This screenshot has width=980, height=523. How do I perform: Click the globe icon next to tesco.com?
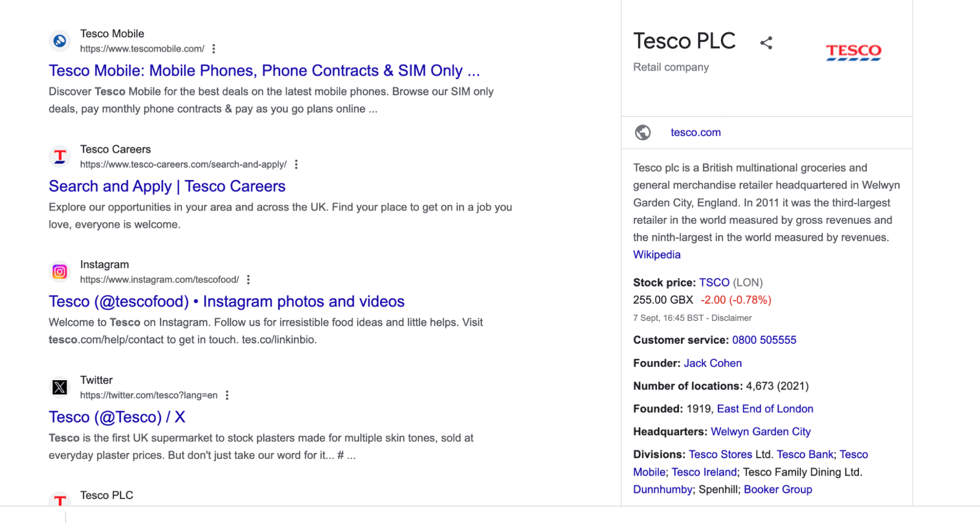pyautogui.click(x=643, y=132)
